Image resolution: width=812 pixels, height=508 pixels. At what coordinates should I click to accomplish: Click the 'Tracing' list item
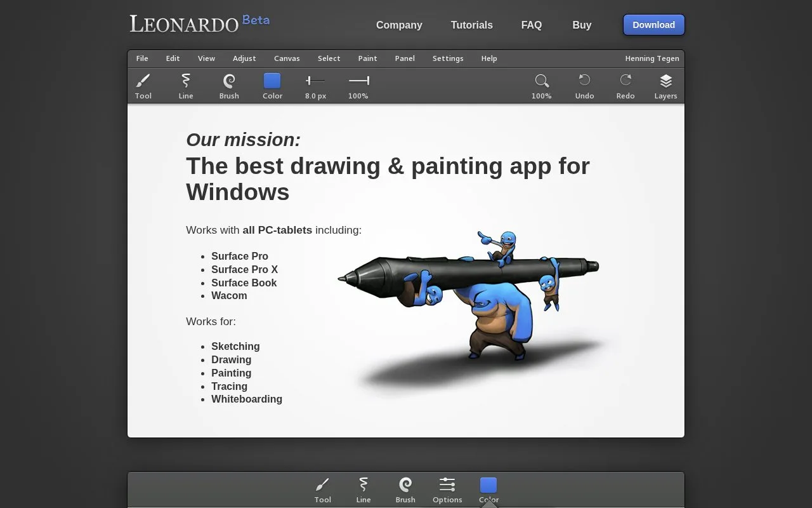click(x=230, y=386)
